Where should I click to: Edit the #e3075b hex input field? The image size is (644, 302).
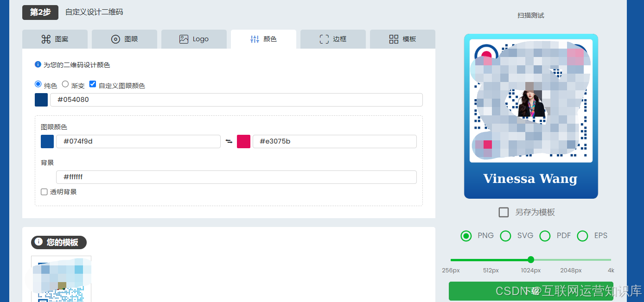tap(335, 141)
